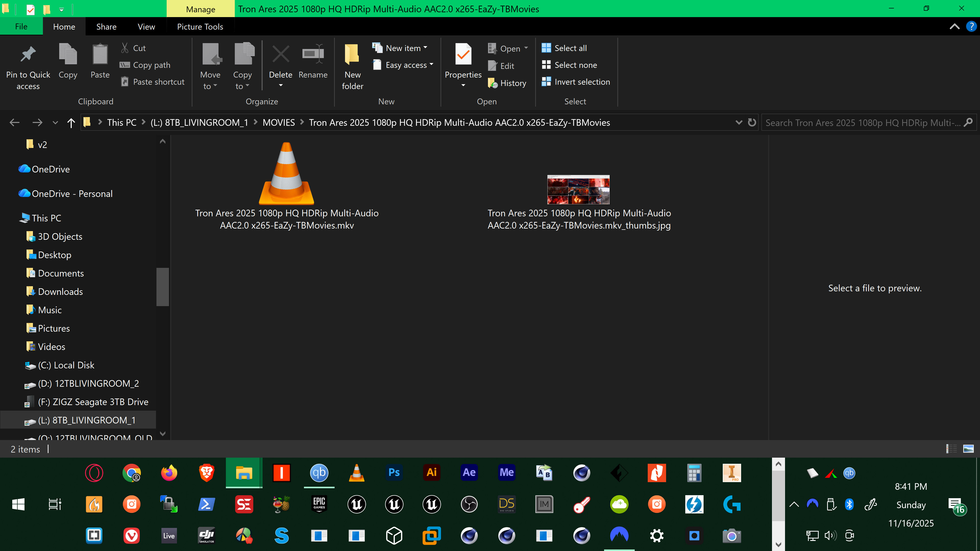This screenshot has height=551, width=980.
Task: Open the Easy access dropdown
Action: 431,65
